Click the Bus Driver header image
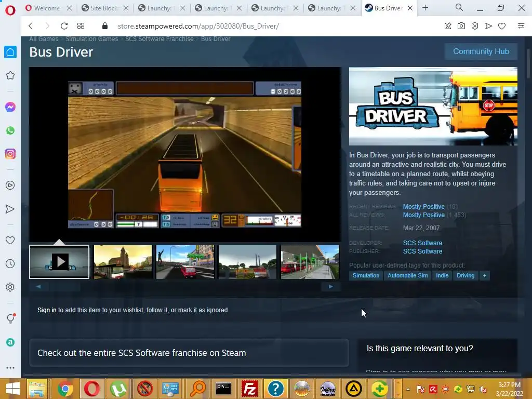Viewport: 532px width, 399px height. 433,106
